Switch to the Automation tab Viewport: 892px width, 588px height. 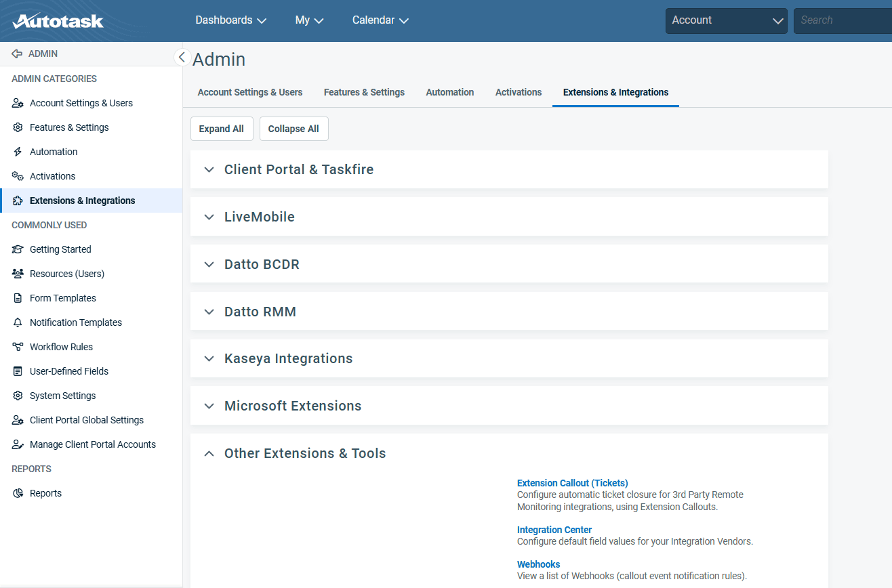[450, 92]
